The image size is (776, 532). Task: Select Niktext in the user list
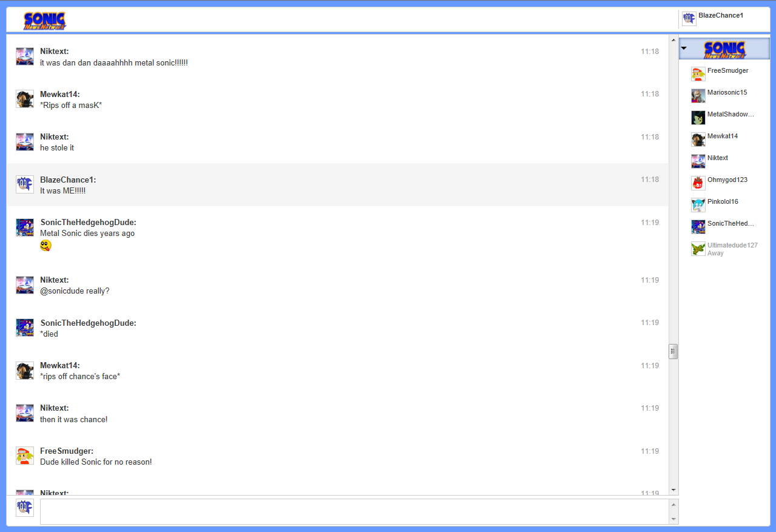pyautogui.click(x=717, y=158)
